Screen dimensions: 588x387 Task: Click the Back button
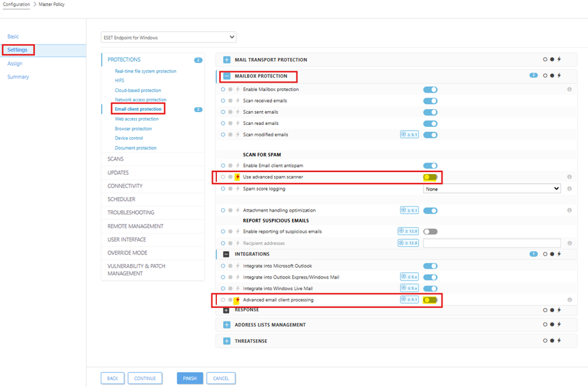(112, 378)
